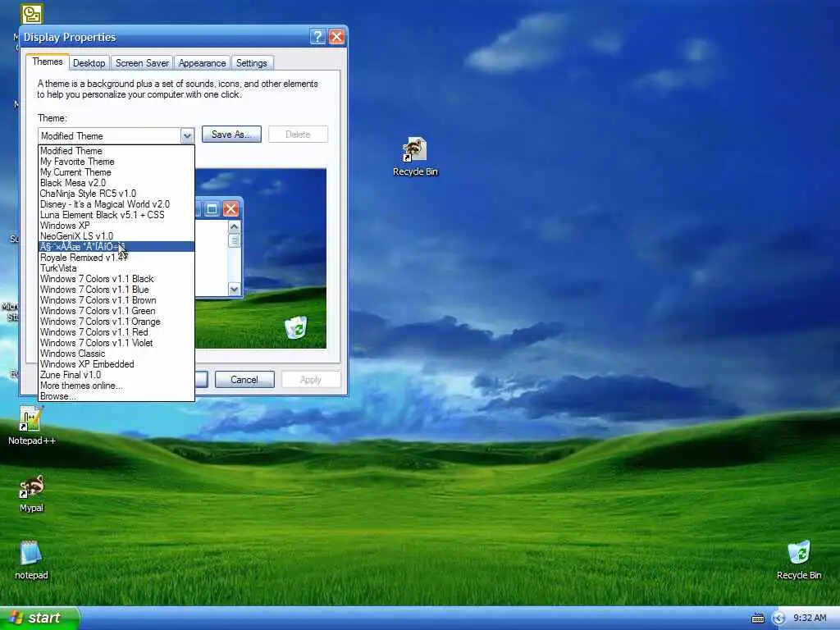840x630 pixels.
Task: Open the Appearance tab
Action: click(202, 63)
